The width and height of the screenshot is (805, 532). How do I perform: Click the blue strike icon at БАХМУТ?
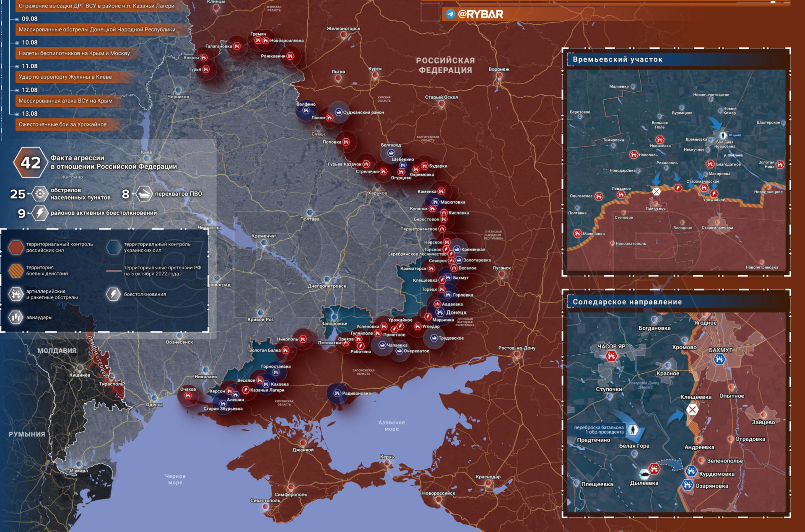[719, 359]
